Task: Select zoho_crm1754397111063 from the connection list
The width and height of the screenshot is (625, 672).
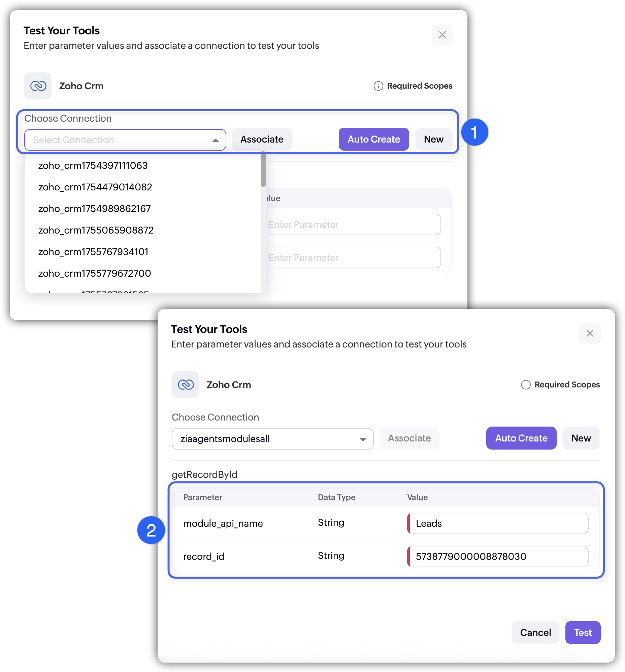Action: [93, 165]
